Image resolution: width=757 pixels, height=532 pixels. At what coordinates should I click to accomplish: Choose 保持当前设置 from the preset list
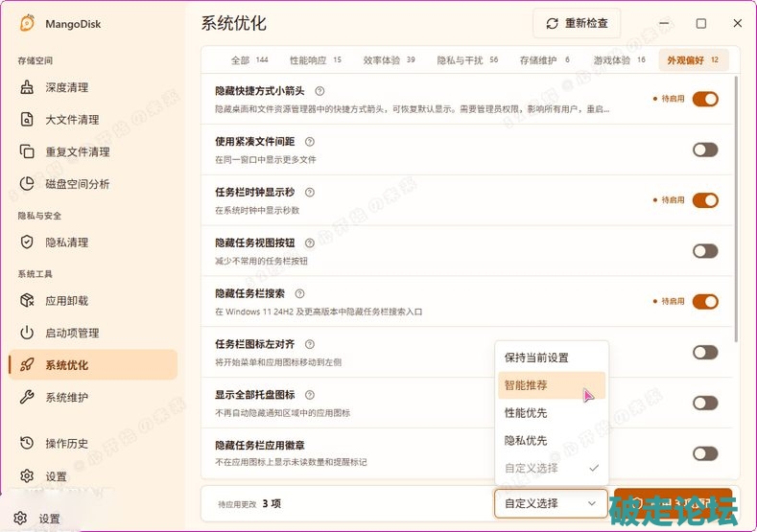click(x=552, y=358)
